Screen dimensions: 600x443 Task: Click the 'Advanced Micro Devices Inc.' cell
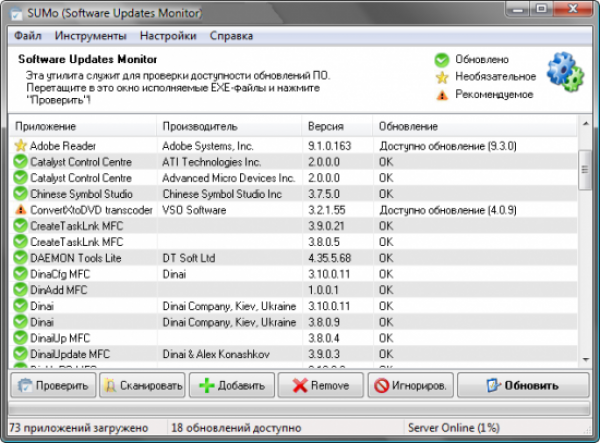(x=228, y=178)
